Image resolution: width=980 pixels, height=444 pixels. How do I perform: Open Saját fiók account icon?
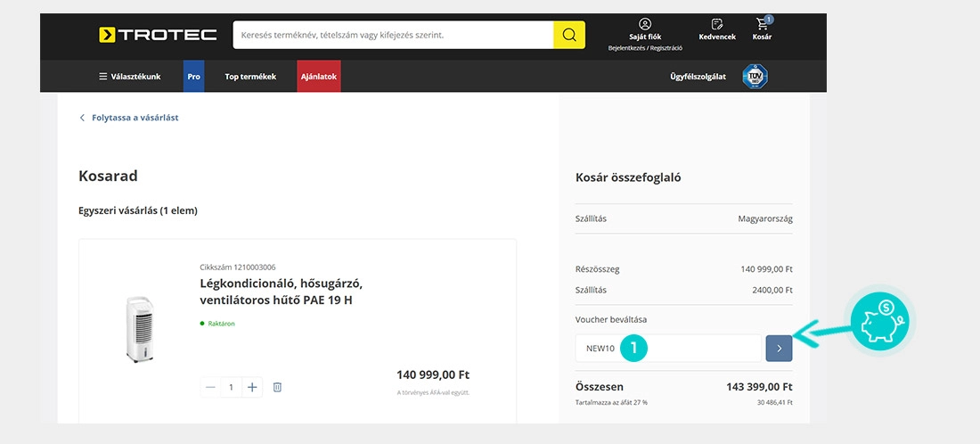pos(645,24)
